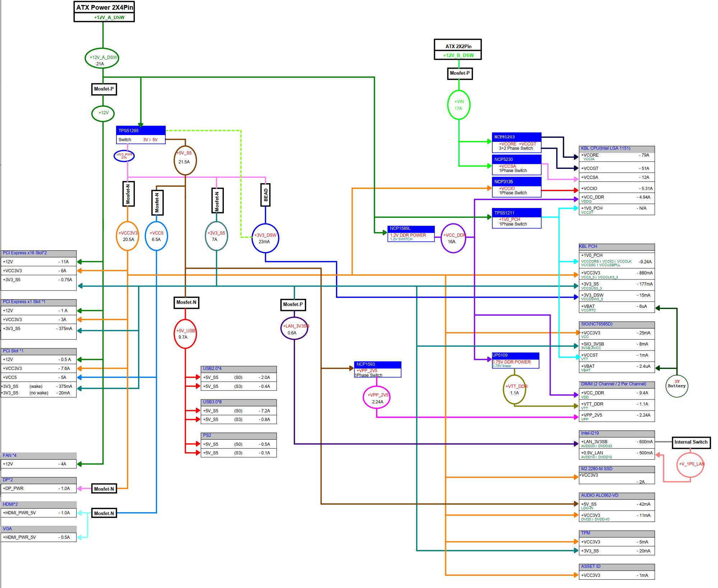Click the +VTT_DDR 1.1A ellipse
This screenshot has height=588, width=718.
click(515, 389)
